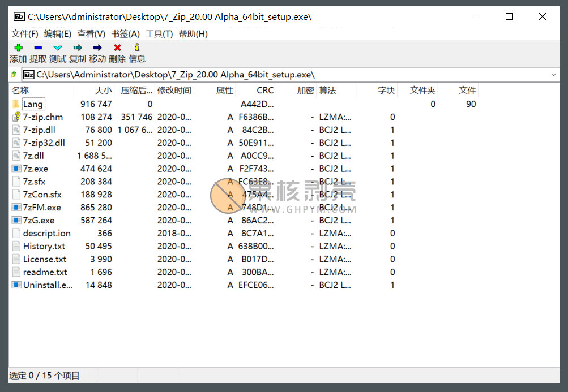
Task: Maximize the 7-Zip window
Action: click(509, 16)
